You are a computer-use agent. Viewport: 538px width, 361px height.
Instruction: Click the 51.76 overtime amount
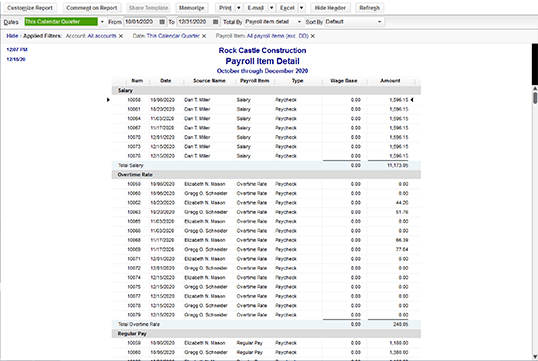402,212
